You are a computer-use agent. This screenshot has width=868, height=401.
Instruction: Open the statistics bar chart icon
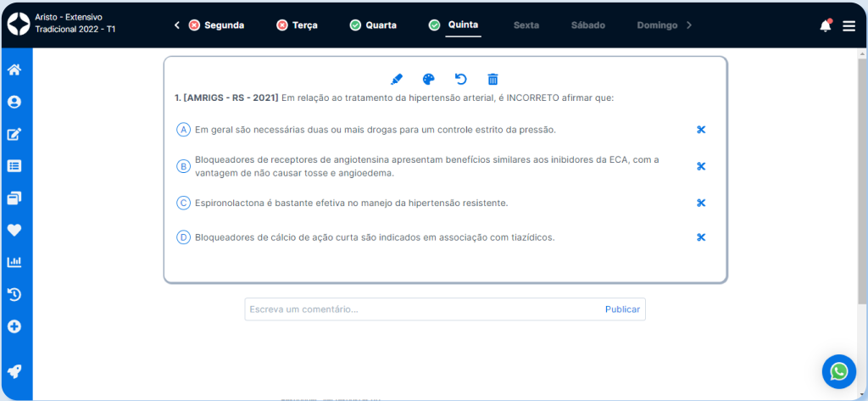click(14, 262)
